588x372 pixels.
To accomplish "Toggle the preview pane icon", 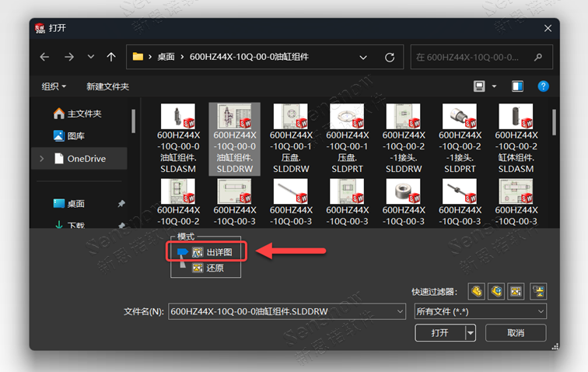I will coord(518,86).
